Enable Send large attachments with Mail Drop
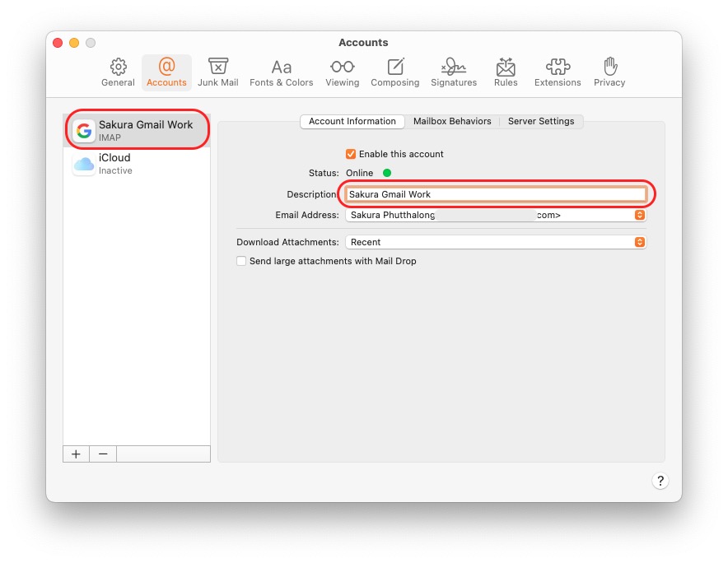The height and width of the screenshot is (563, 728). (241, 261)
